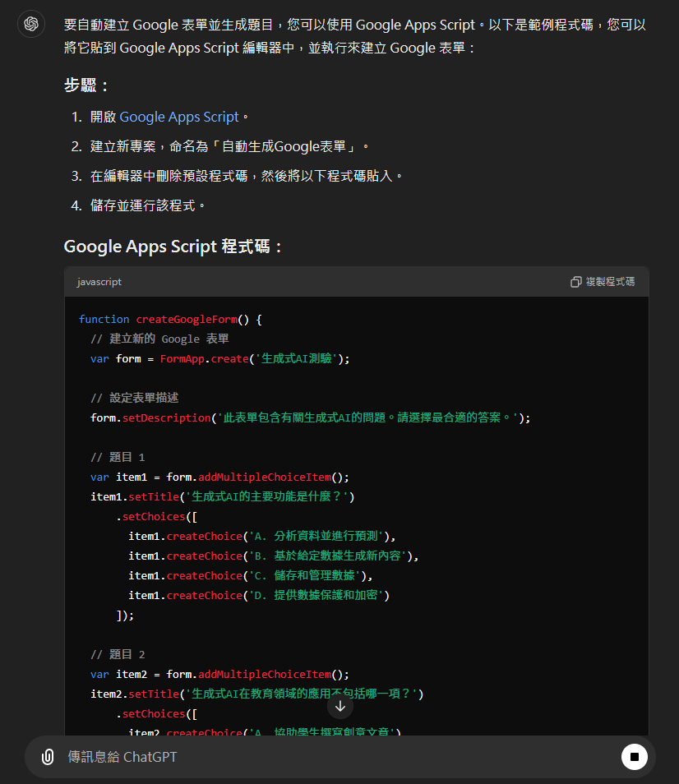Viewport: 679px width, 784px height.
Task: Click choice 'C. 儲存和管理數據' line
Action: pos(251,576)
